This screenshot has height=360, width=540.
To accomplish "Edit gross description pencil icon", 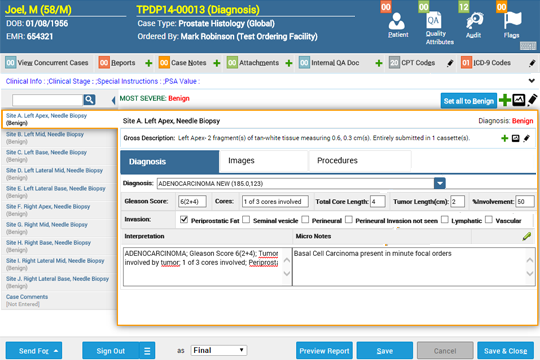I will click(527, 138).
